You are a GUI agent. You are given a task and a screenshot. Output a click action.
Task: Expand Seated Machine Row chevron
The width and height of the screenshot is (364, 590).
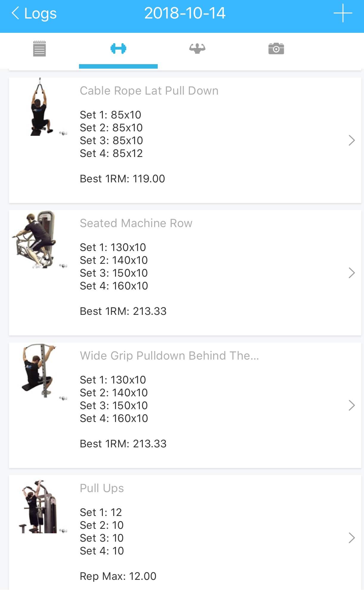(x=351, y=273)
